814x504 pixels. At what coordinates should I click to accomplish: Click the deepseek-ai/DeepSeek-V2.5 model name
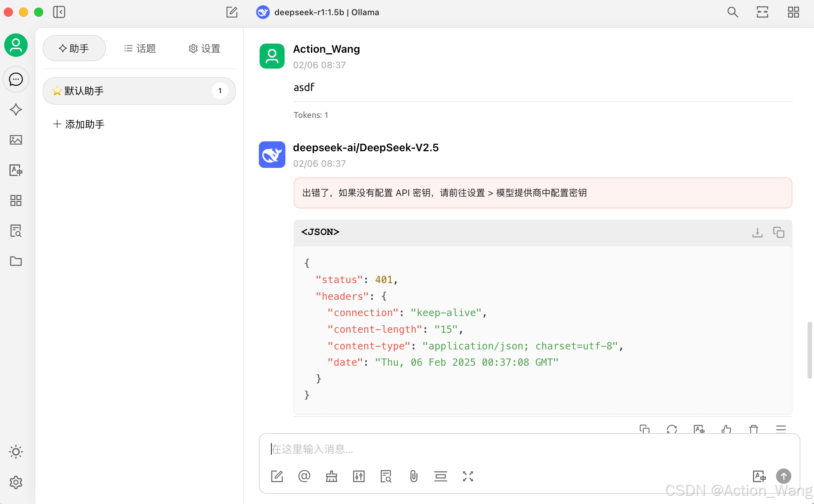pyautogui.click(x=366, y=147)
